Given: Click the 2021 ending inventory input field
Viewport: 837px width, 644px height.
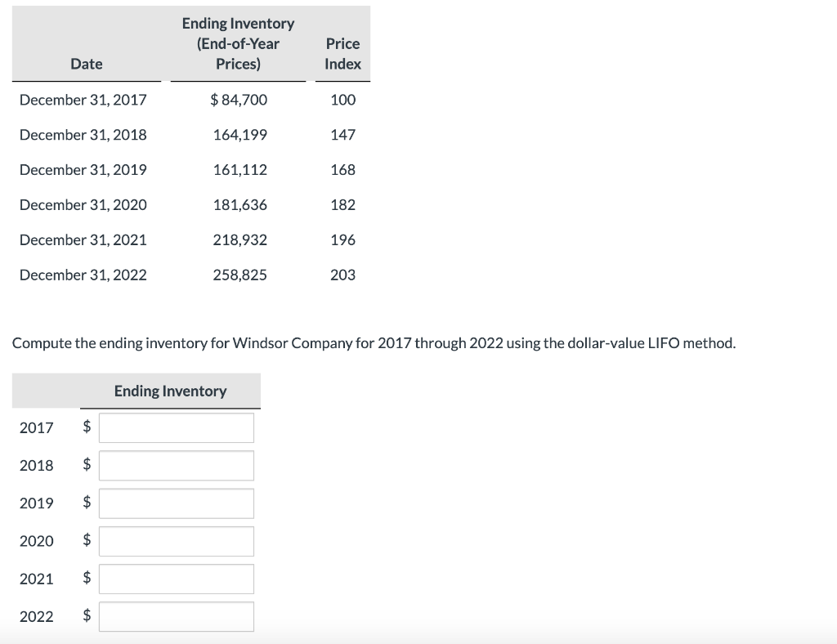Looking at the screenshot, I should click(x=176, y=578).
